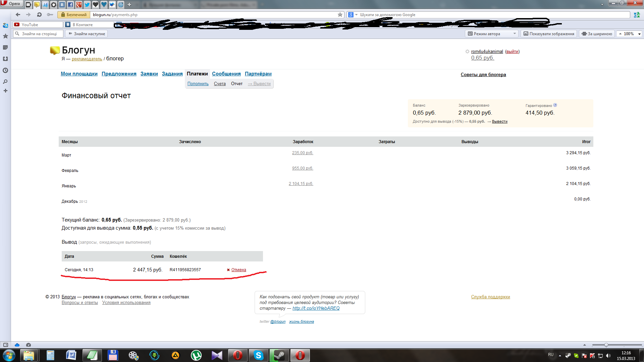Click the Отмена withdrawal cancel link

tap(238, 270)
